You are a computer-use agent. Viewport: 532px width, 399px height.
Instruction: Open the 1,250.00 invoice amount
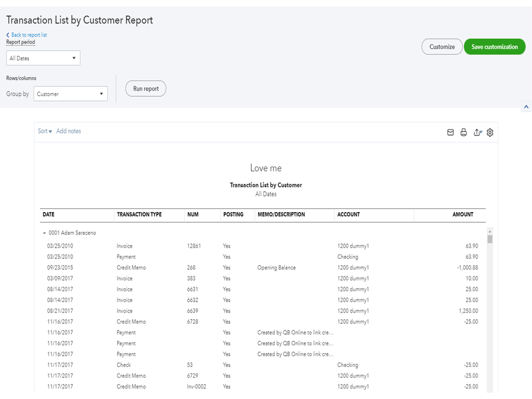pos(468,311)
